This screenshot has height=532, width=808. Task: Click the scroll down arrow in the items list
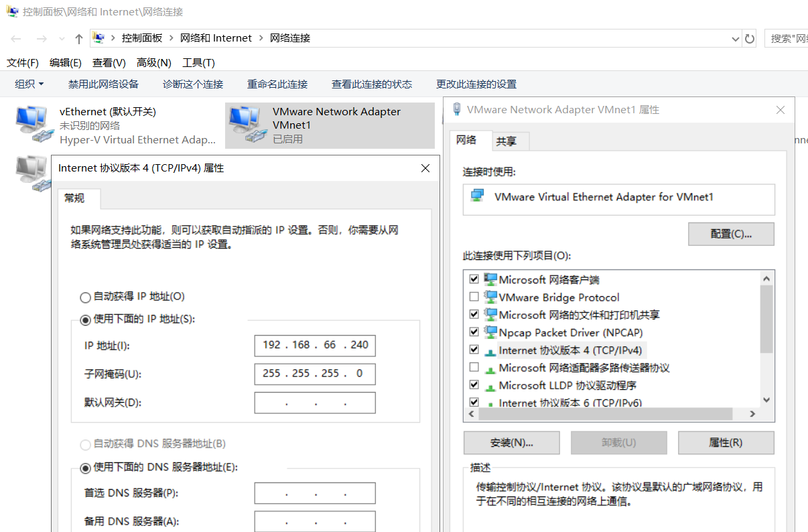click(767, 400)
